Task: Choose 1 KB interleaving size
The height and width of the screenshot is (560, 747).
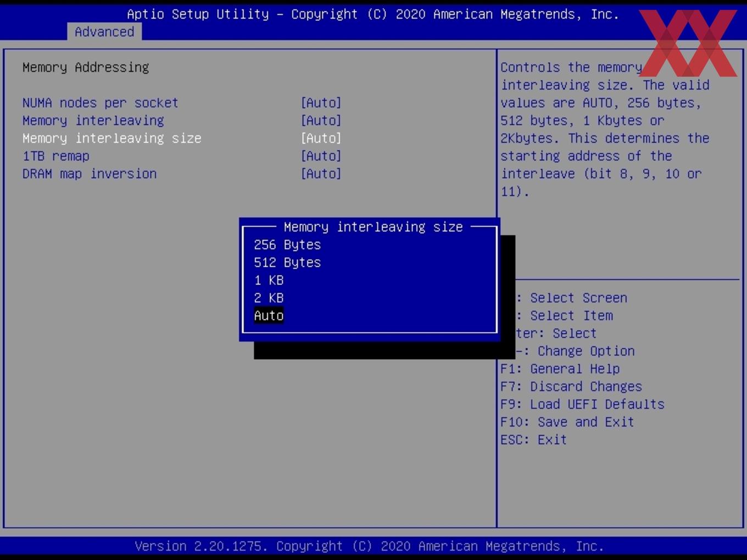Action: (269, 280)
